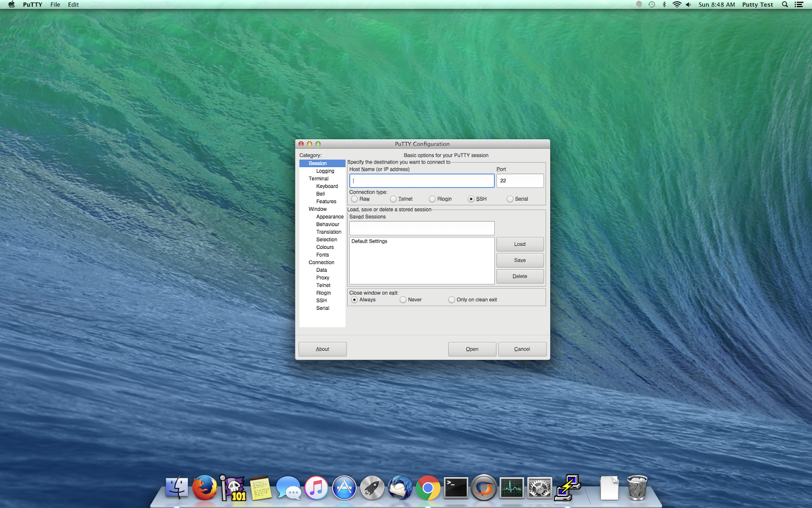Set close window on exit to Never
This screenshot has width=812, height=508.
tap(403, 300)
